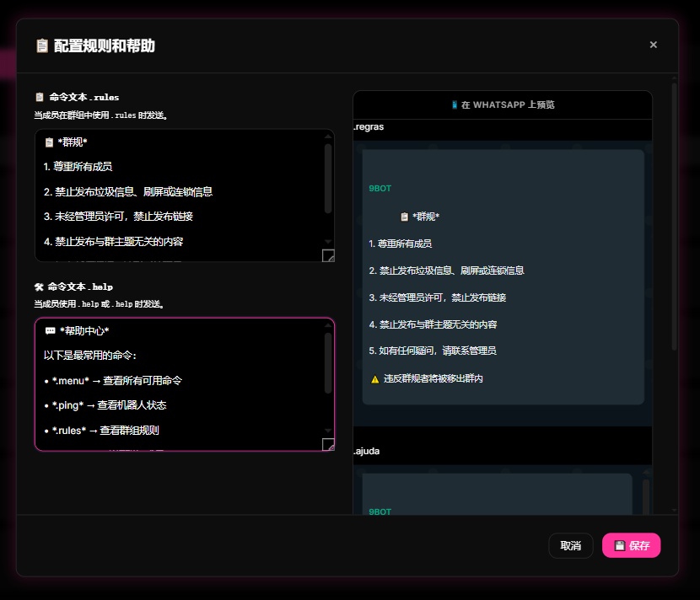Click the '命令文本 .help' section title
The height and width of the screenshot is (600, 700).
tap(80, 287)
